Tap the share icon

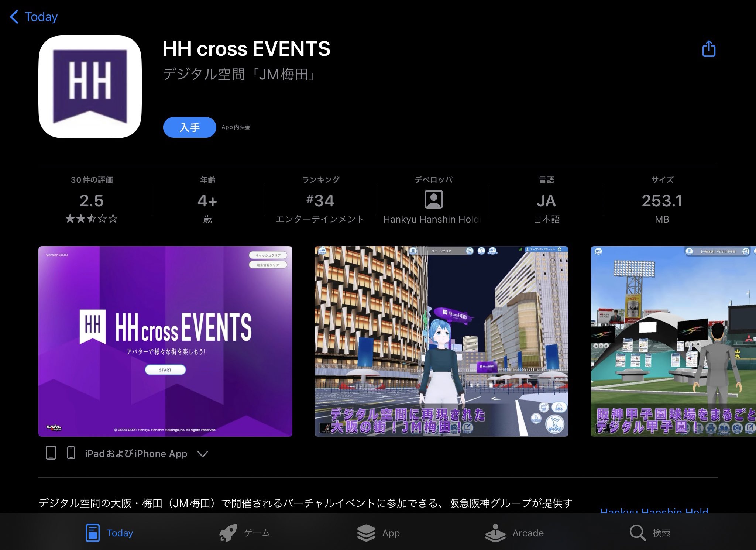coord(708,49)
